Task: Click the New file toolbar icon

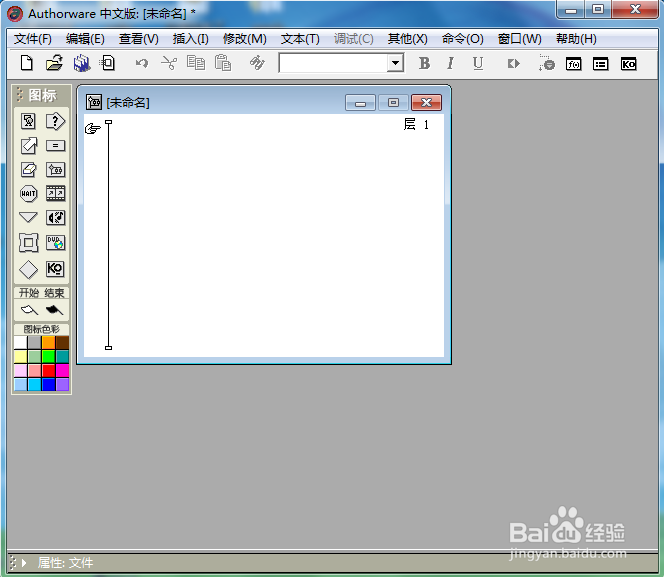Action: point(27,63)
